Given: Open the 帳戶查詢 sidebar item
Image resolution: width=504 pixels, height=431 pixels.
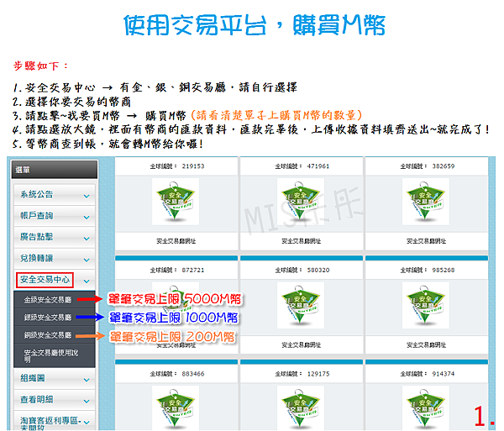Looking at the screenshot, I should point(55,216).
